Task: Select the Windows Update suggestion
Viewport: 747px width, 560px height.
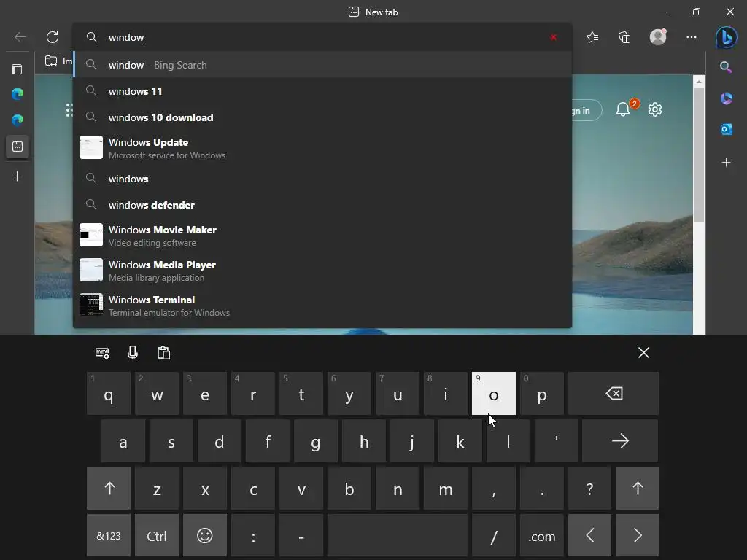Action: pyautogui.click(x=322, y=148)
